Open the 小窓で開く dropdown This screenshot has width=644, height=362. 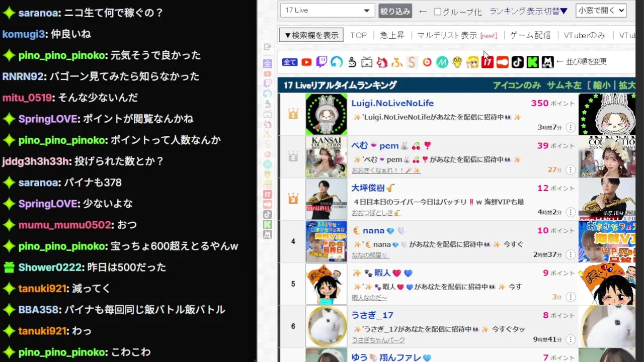pyautogui.click(x=601, y=10)
